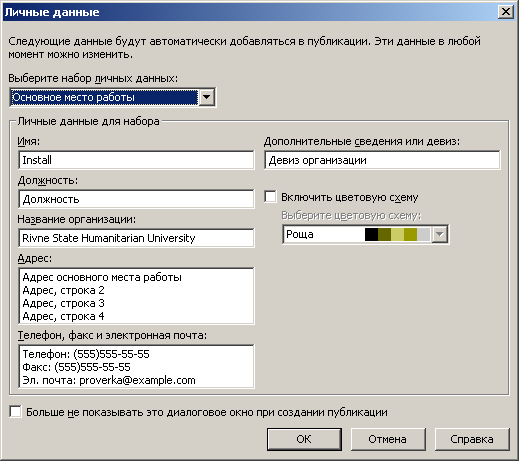Expand the Роща color scheme dropdown arrow
The height and width of the screenshot is (461, 519).
tap(440, 234)
